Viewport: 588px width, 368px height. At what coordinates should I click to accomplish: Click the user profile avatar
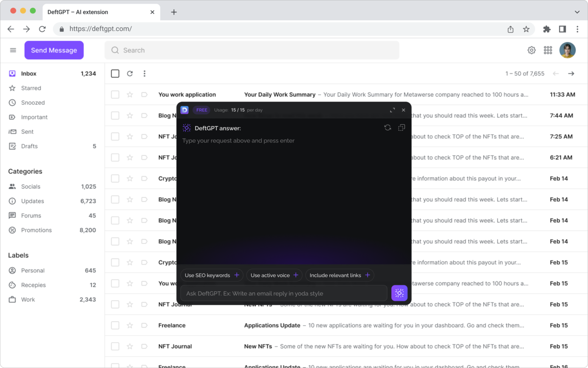pyautogui.click(x=567, y=50)
